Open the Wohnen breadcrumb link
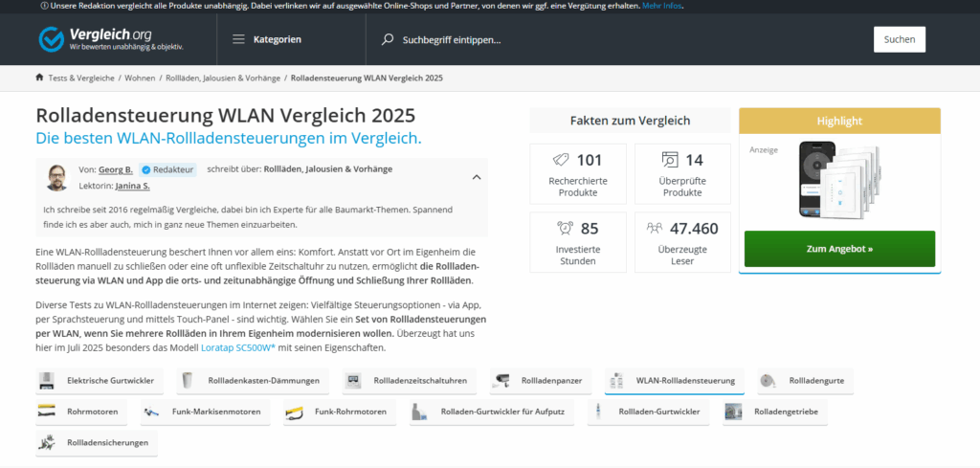 click(140, 78)
